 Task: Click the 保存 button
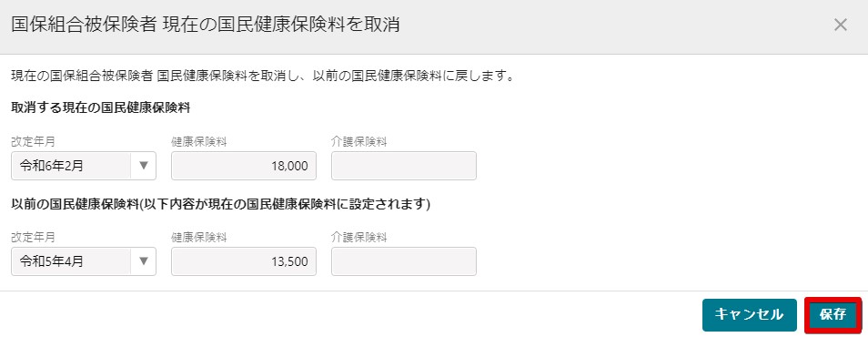pos(833,315)
